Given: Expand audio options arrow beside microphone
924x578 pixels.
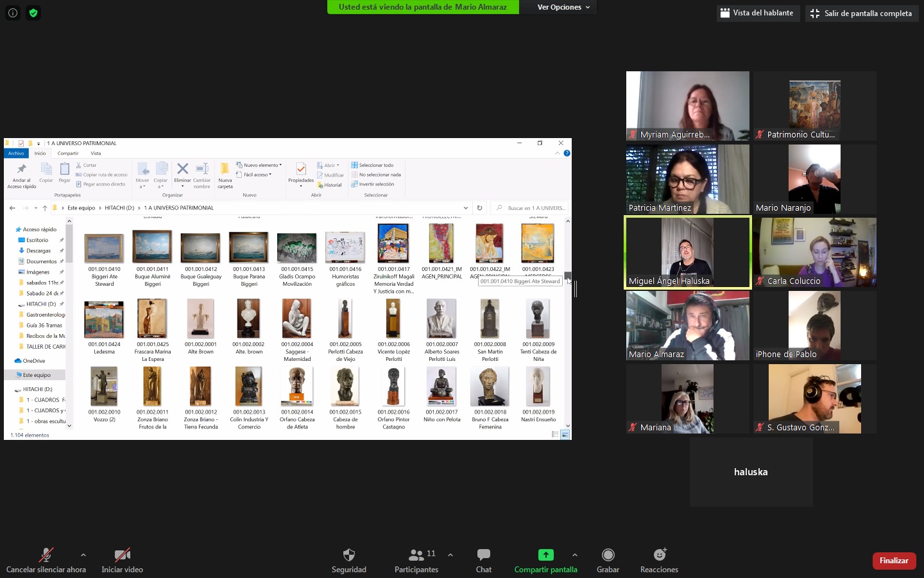Looking at the screenshot, I should click(83, 555).
